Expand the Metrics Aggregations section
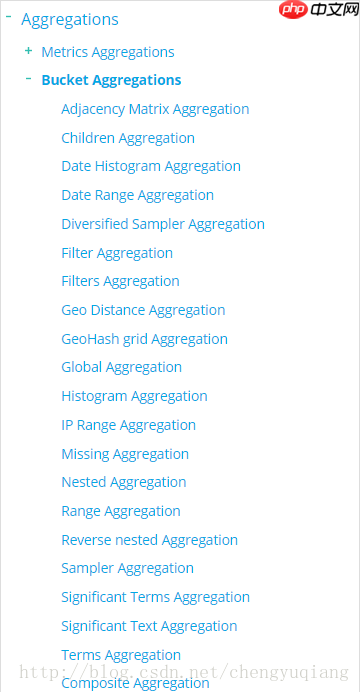The height and width of the screenshot is (692, 360). point(29,51)
